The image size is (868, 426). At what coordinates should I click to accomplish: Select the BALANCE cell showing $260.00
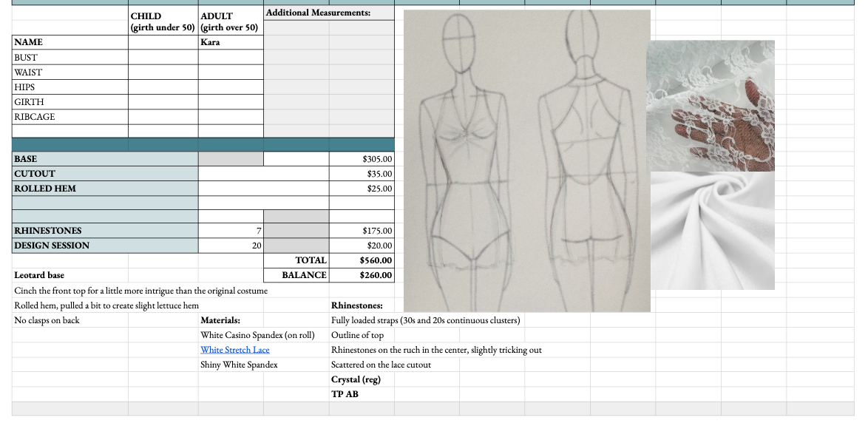(x=362, y=274)
